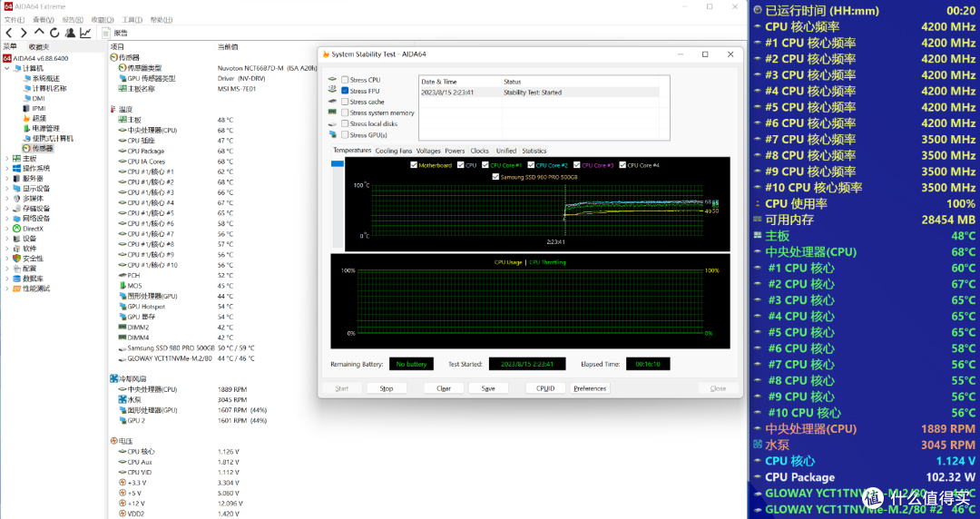Expand the DirectX tree node
This screenshot has height=519, width=980.
[x=7, y=229]
